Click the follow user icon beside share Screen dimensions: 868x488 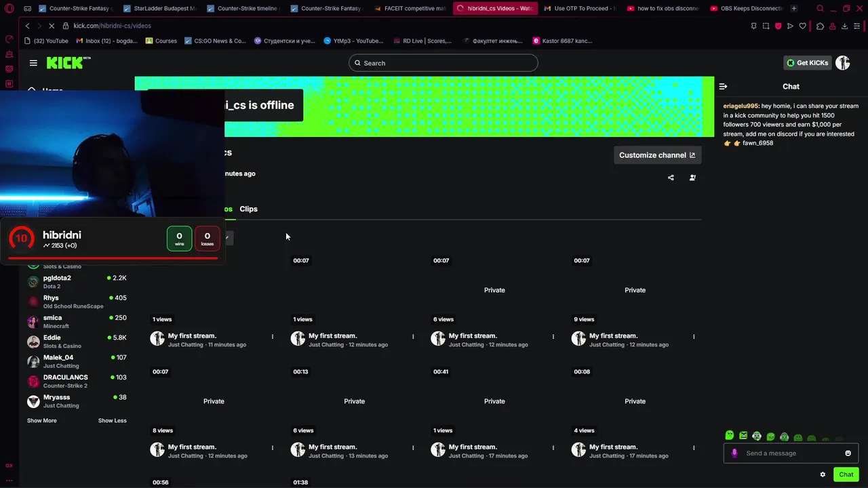coord(692,178)
